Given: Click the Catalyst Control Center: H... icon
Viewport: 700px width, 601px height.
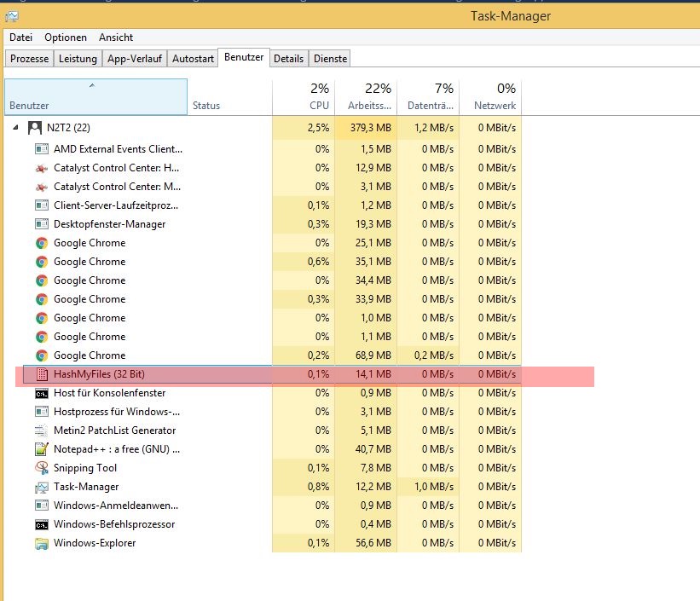Looking at the screenshot, I should coord(42,168).
